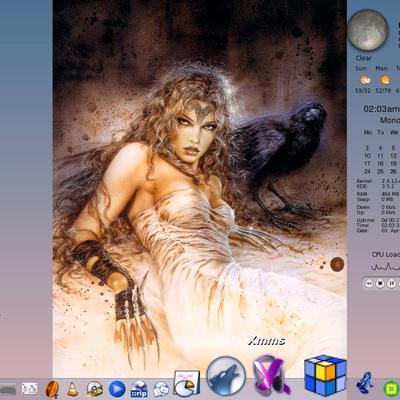Click the 'Mon' forecast day label
The width and height of the screenshot is (400, 400).
382,68
